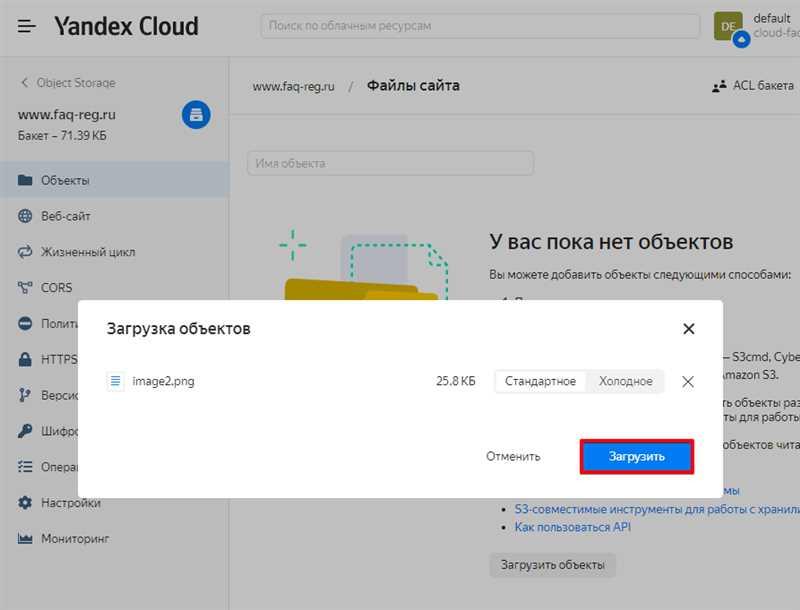Click the encryption key icon
Image resolution: width=800 pixels, height=610 pixels.
click(25, 431)
